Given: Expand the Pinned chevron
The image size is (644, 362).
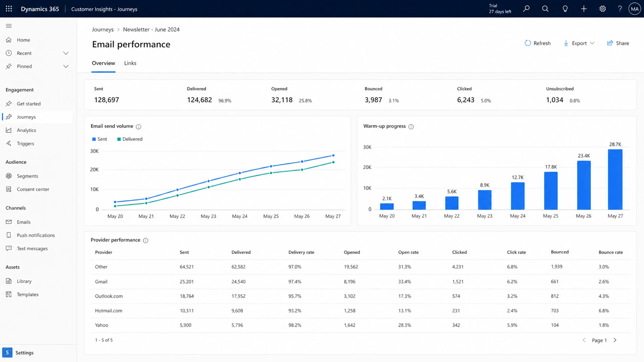Looking at the screenshot, I should (66, 66).
